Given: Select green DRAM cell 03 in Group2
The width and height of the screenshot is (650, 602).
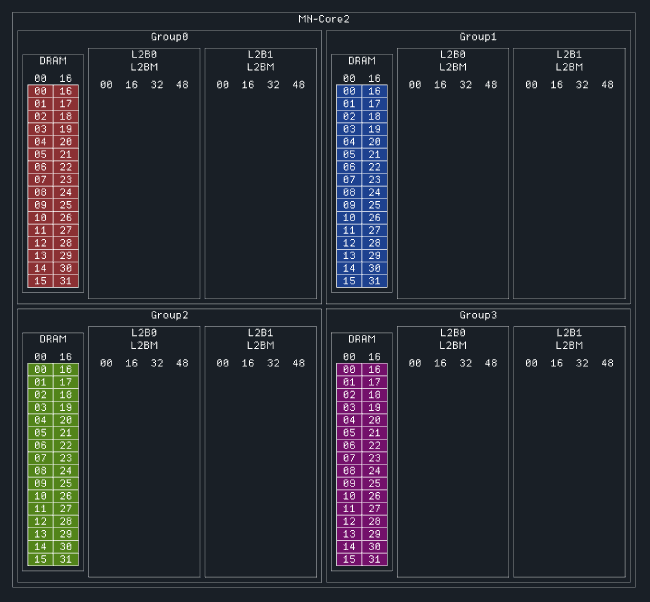Looking at the screenshot, I should coord(40,408).
